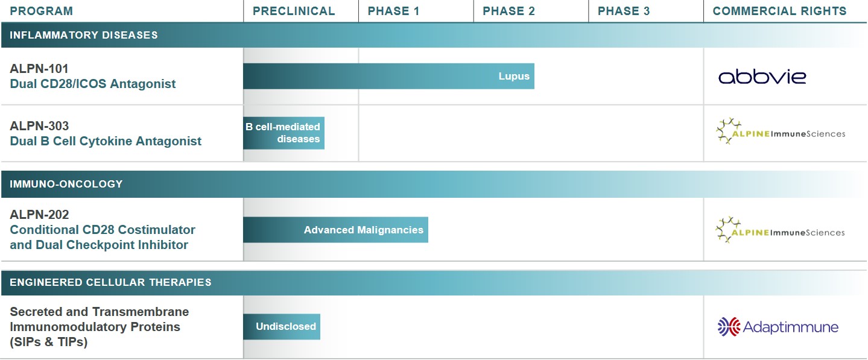
Task: Open the ALPN-101 program name
Action: (x=39, y=69)
